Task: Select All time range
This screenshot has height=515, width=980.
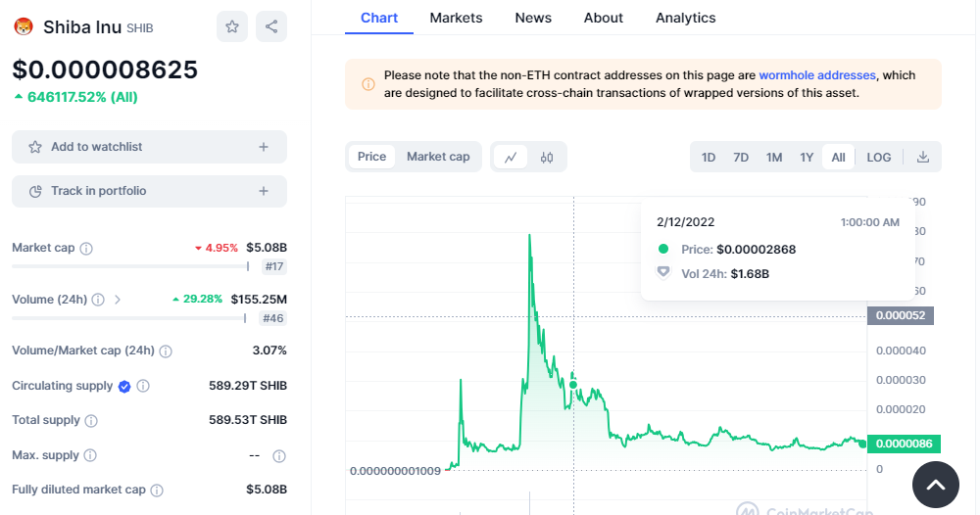Action: (x=838, y=158)
